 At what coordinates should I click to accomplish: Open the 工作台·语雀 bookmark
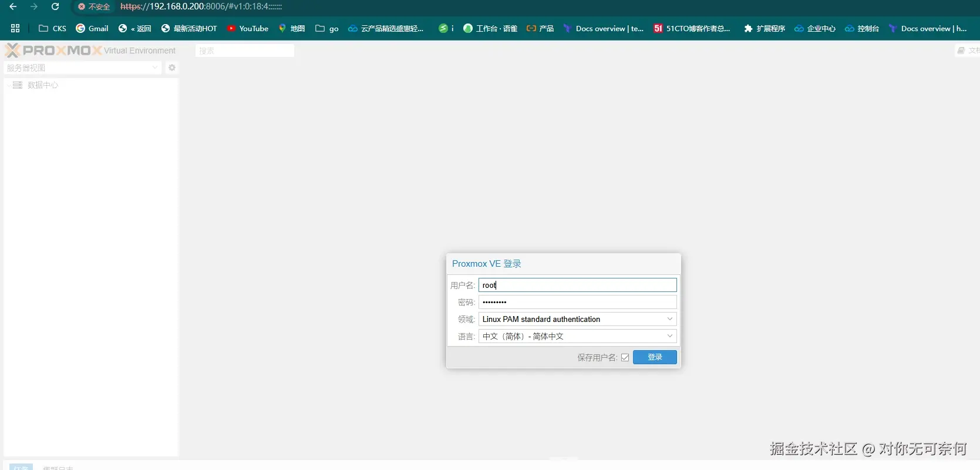[x=490, y=28]
